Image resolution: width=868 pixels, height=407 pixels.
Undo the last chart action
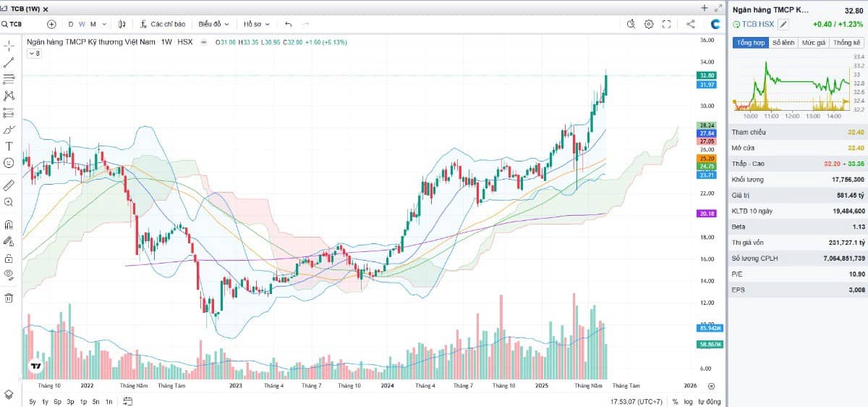coord(289,24)
